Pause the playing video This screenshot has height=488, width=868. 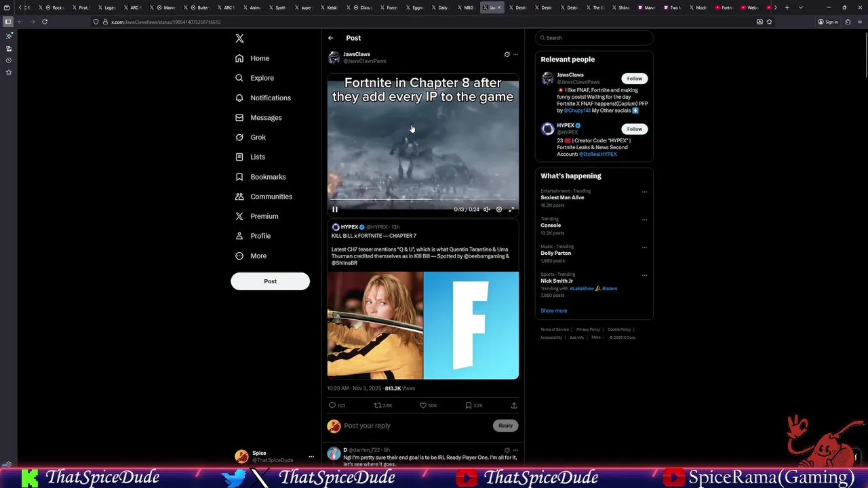click(x=335, y=209)
